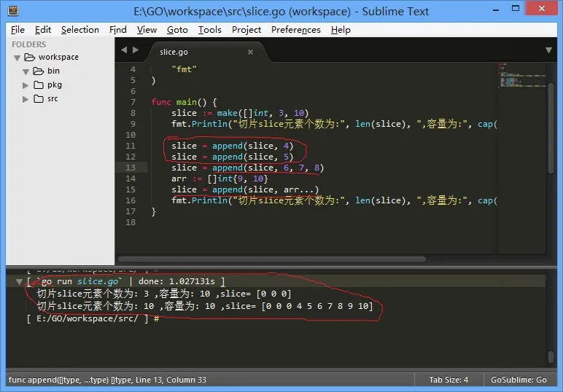Collapse the workspace folder arrow

pyautogui.click(x=17, y=58)
